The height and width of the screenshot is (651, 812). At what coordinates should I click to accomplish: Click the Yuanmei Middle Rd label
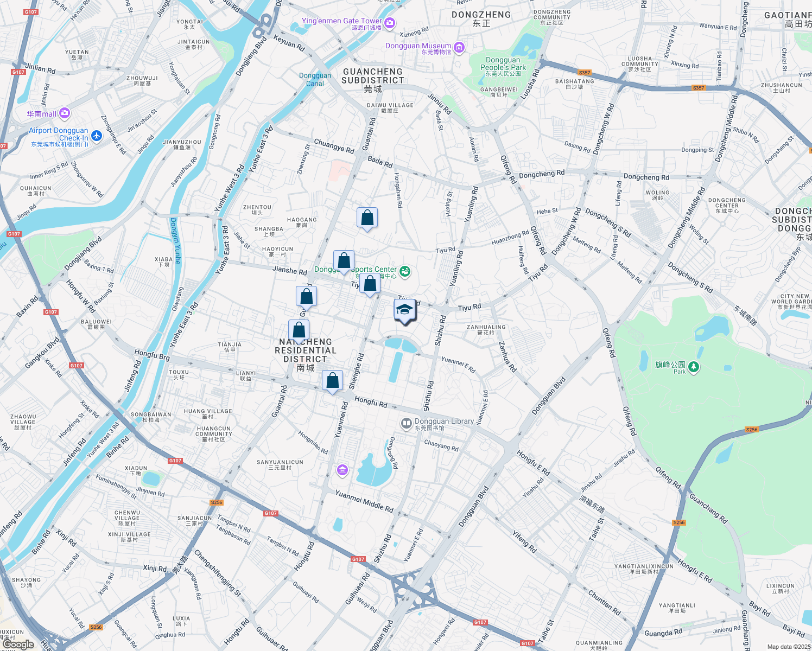(x=364, y=501)
